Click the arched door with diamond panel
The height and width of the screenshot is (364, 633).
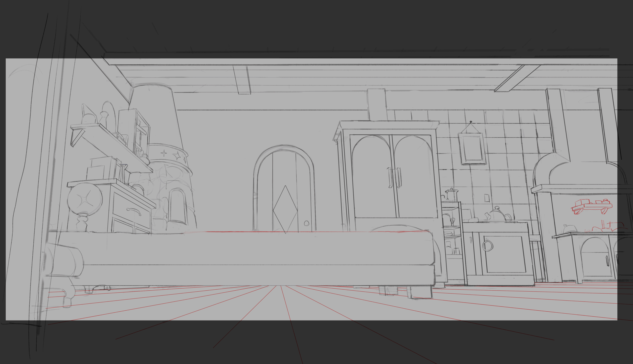(284, 188)
